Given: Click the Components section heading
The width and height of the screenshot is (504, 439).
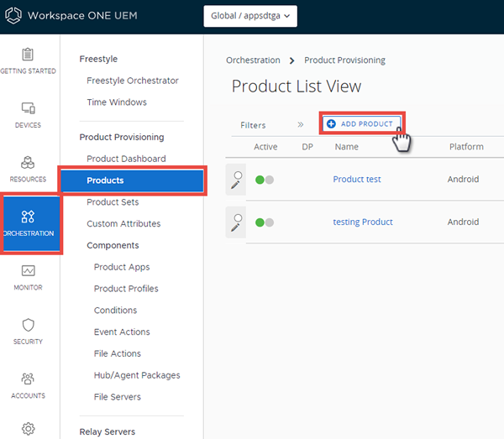Looking at the screenshot, I should [113, 245].
